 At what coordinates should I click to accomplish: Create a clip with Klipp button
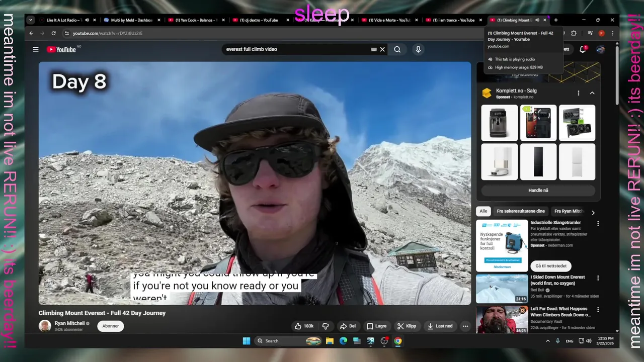(x=407, y=326)
